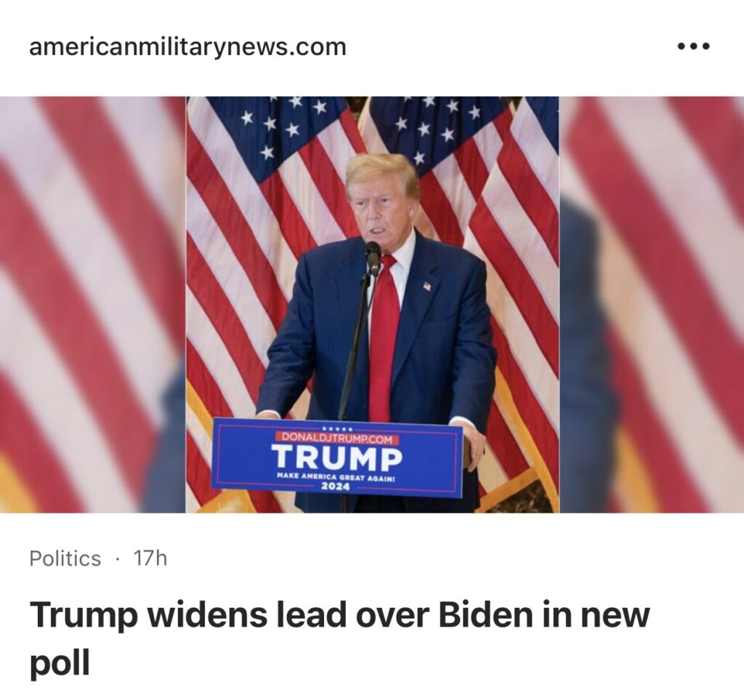
Task: Click the blurred flag area right of the photo
Action: tap(652, 304)
